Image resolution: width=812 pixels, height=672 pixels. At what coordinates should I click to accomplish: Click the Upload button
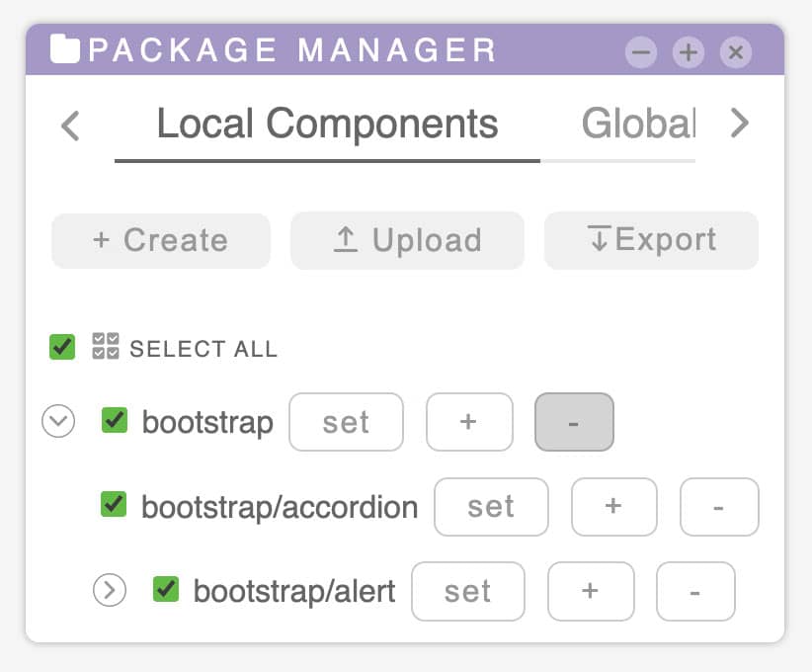[407, 240]
